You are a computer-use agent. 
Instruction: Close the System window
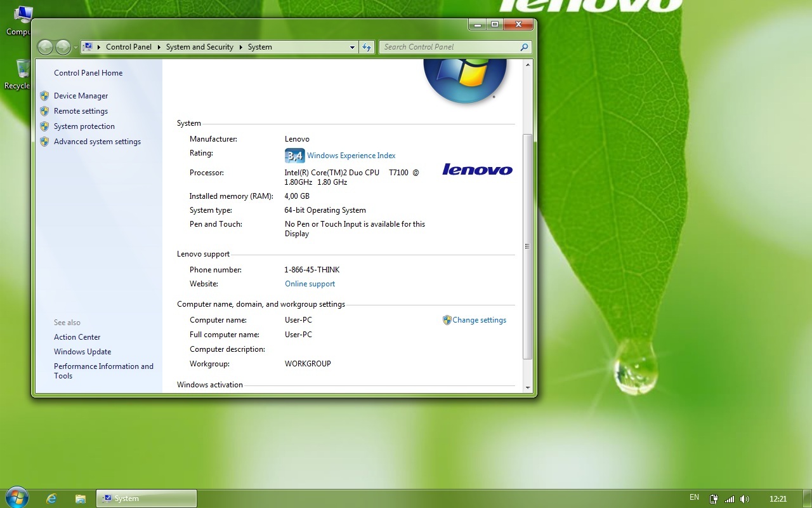pyautogui.click(x=518, y=25)
